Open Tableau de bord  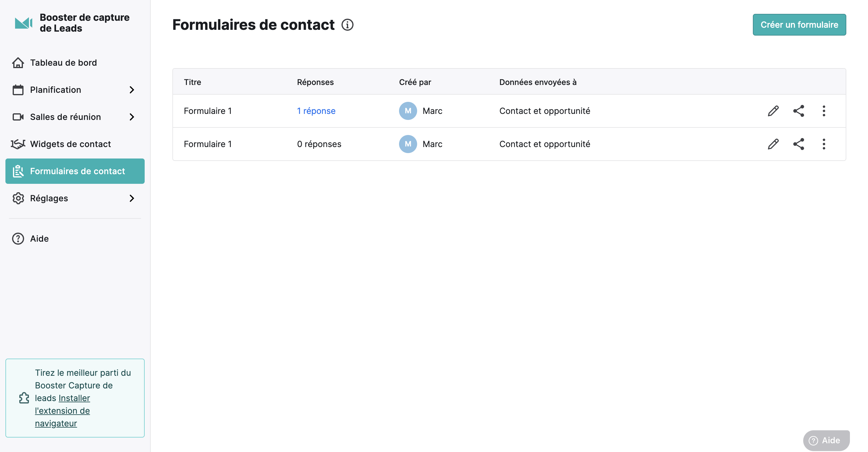coord(75,63)
